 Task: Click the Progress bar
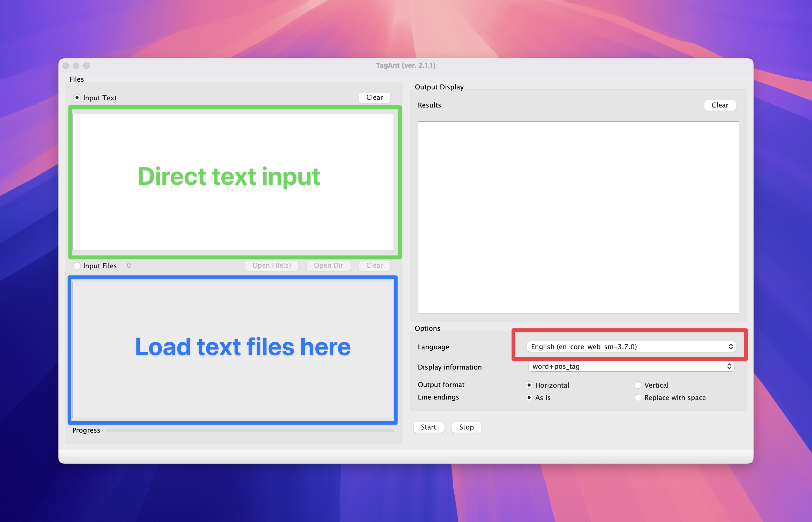[249, 430]
